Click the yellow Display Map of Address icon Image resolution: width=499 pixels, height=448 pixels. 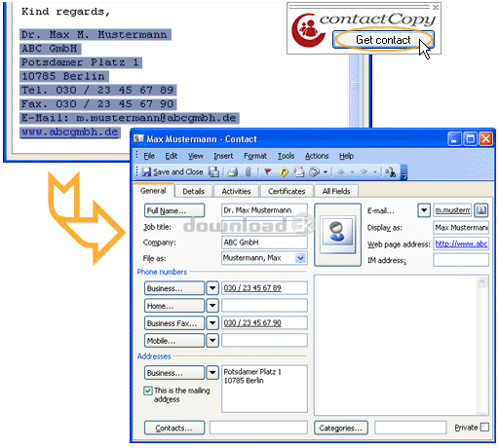click(283, 171)
